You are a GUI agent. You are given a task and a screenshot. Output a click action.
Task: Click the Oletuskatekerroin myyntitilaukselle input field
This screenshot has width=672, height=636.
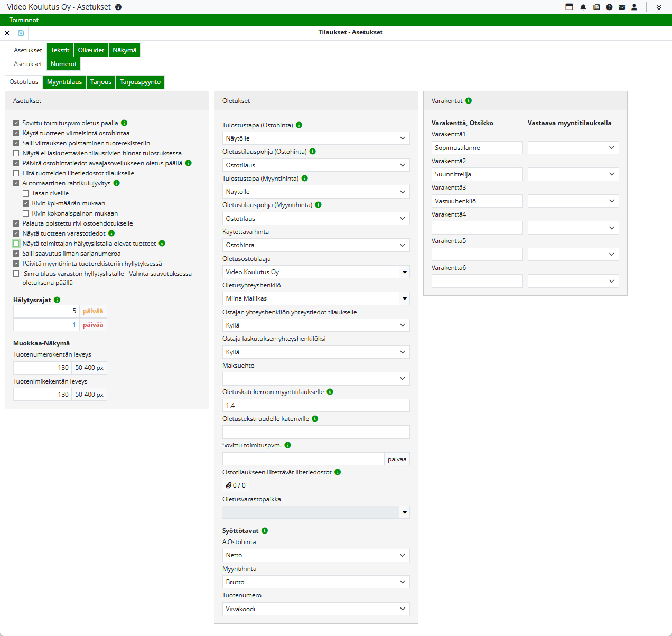[315, 406]
